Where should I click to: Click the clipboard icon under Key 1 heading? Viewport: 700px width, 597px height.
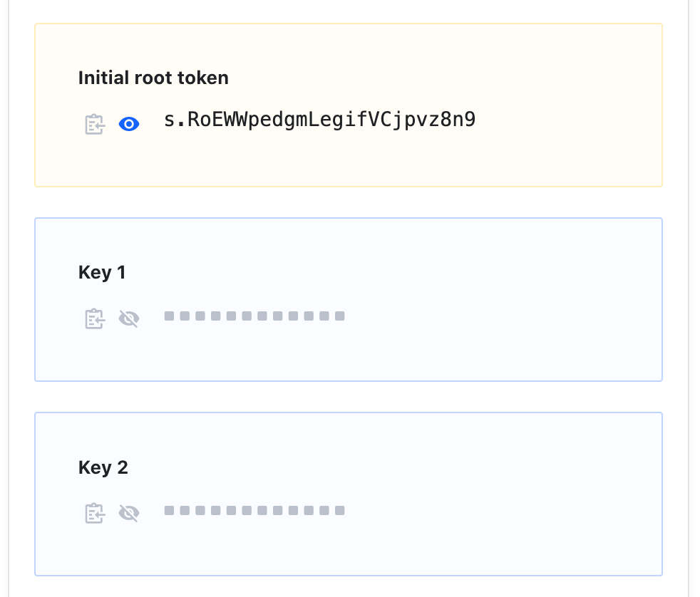(x=95, y=318)
